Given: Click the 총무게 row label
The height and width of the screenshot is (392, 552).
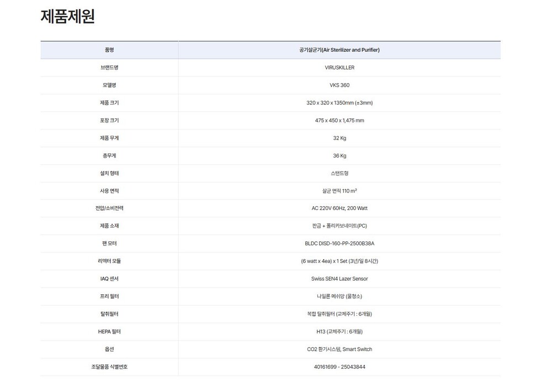Looking at the screenshot, I should point(109,155).
